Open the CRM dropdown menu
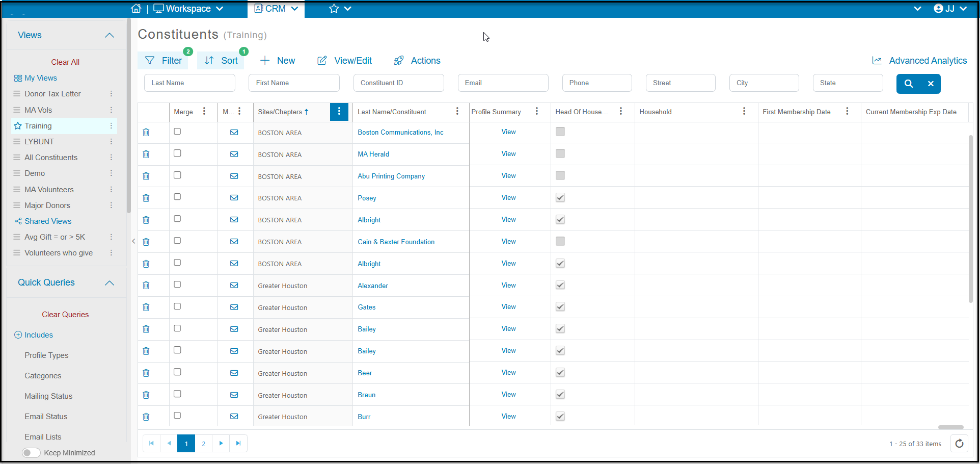Screen dimensions: 980x464 pos(276,9)
